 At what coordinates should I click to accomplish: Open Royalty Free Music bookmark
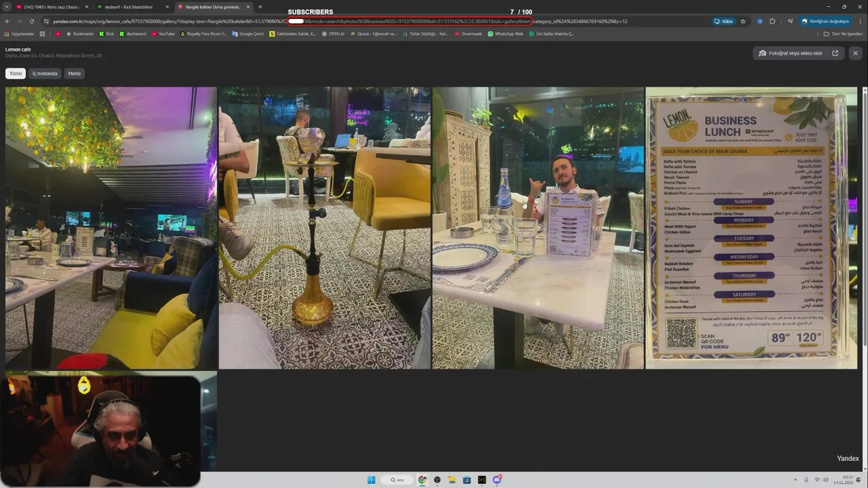(203, 33)
